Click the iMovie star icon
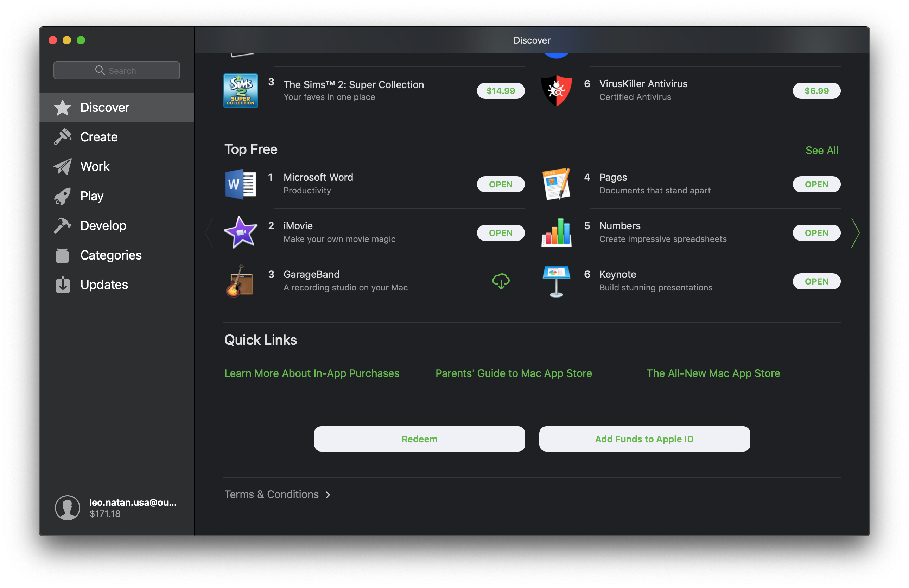 click(241, 232)
